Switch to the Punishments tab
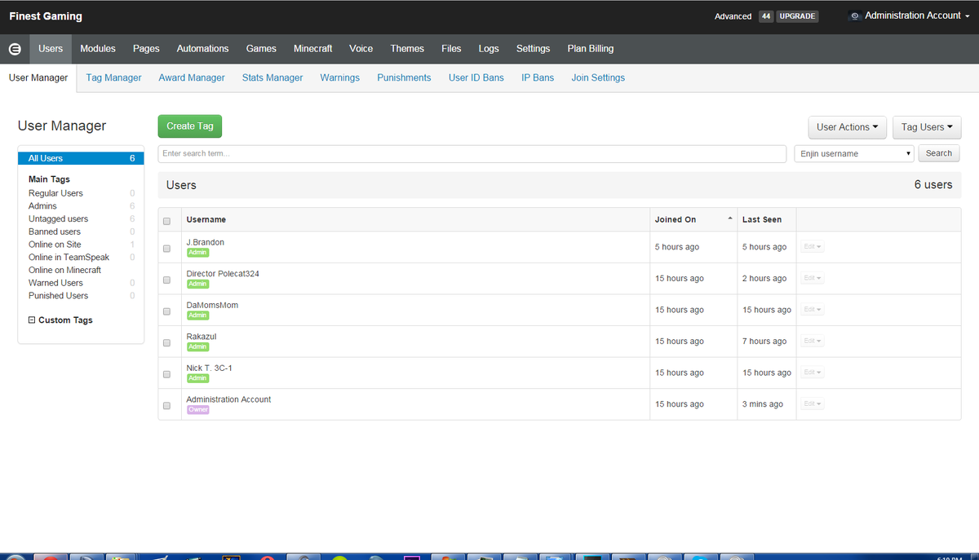Viewport: 979px width, 560px height. click(404, 78)
